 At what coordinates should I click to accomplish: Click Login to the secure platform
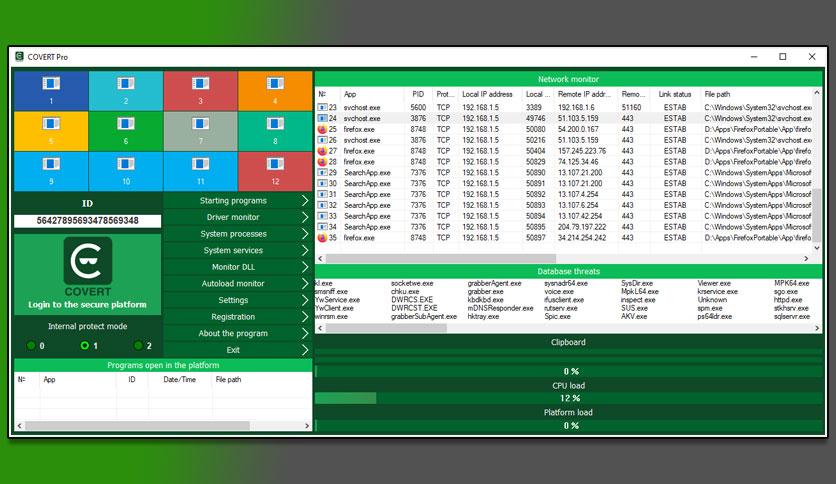pyautogui.click(x=87, y=304)
